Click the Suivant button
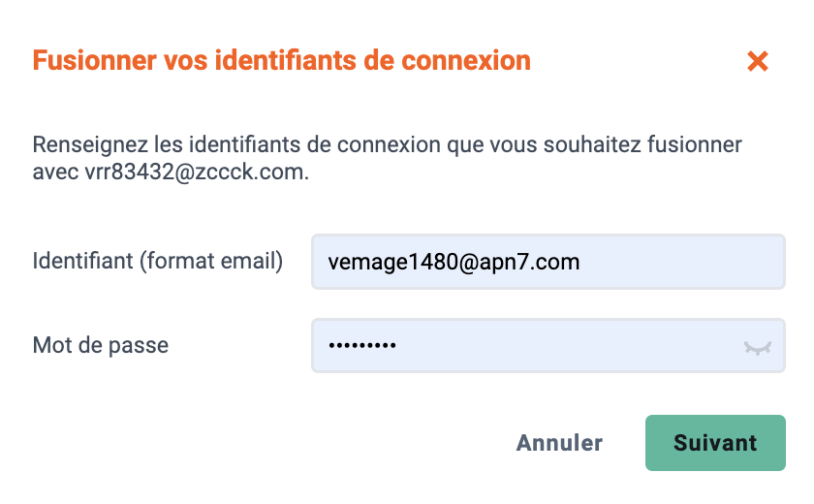 pyautogui.click(x=715, y=443)
